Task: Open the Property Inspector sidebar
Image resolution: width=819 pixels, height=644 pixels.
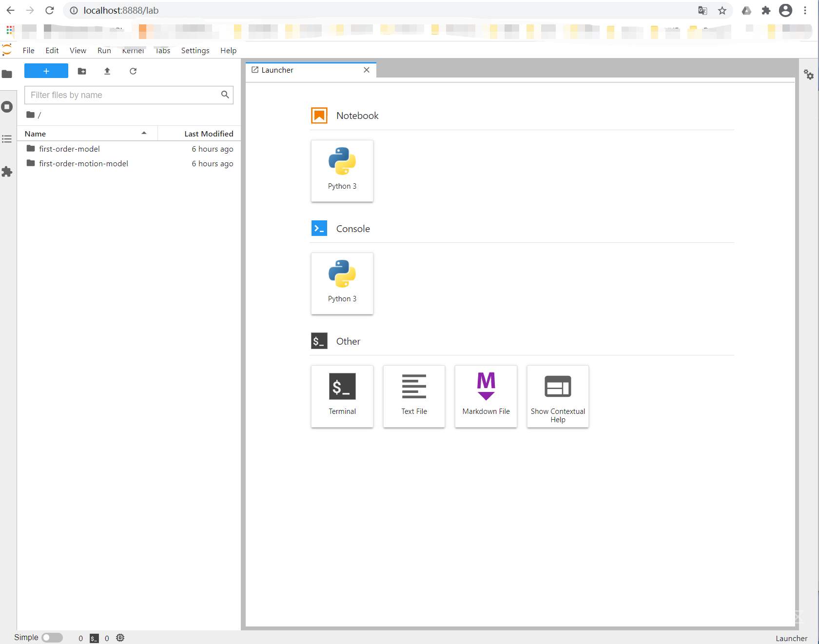Action: (809, 75)
